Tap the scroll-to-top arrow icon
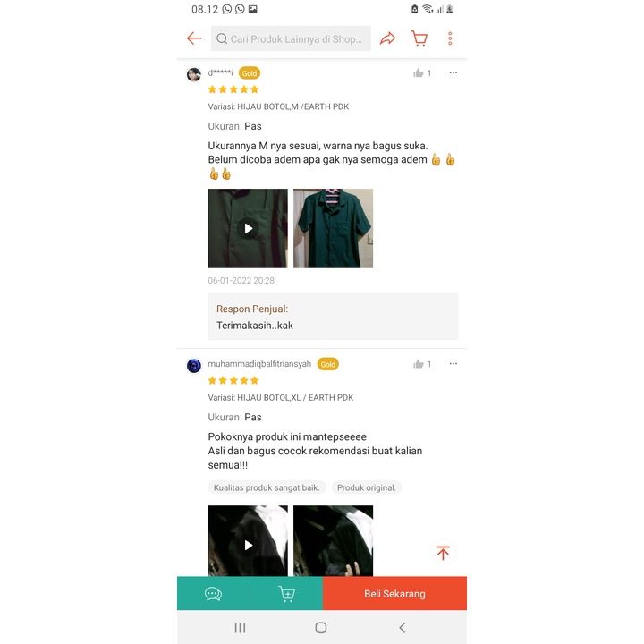The width and height of the screenshot is (644, 644). click(x=443, y=554)
